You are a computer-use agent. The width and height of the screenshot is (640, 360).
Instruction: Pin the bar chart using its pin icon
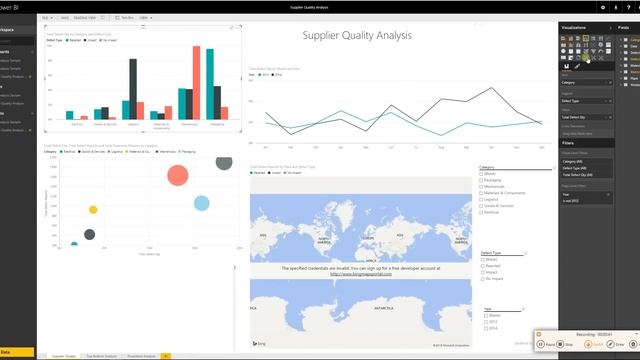tap(231, 27)
